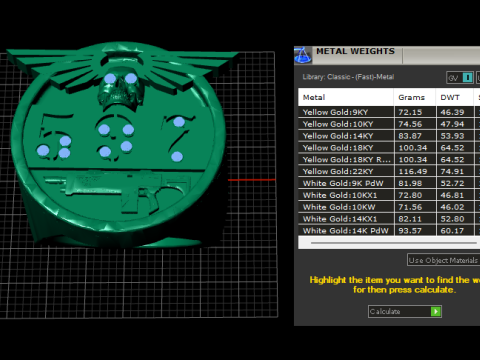Screen dimensions: 480x360
Task: Click the DWT value 52.72
Action: click(x=452, y=183)
